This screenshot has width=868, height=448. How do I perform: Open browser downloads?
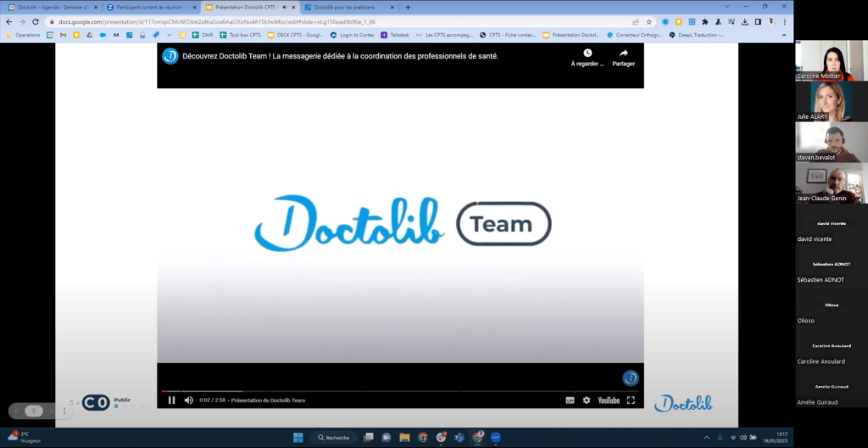click(744, 21)
